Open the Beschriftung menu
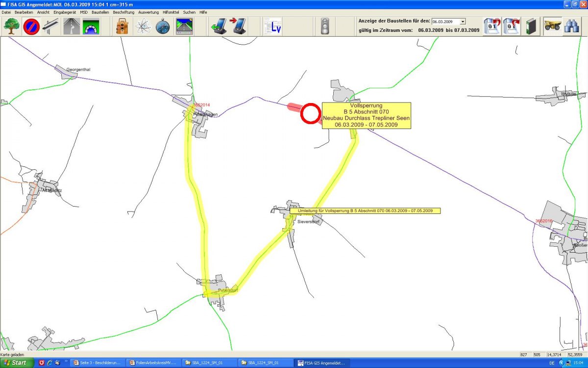This screenshot has width=588, height=368. pos(123,12)
